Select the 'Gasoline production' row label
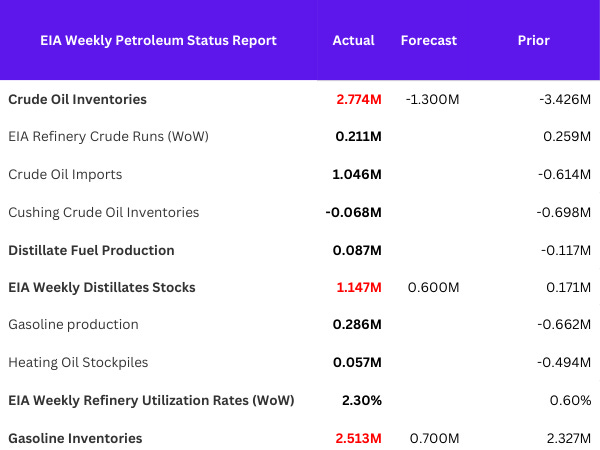The width and height of the screenshot is (600, 450). (x=73, y=324)
